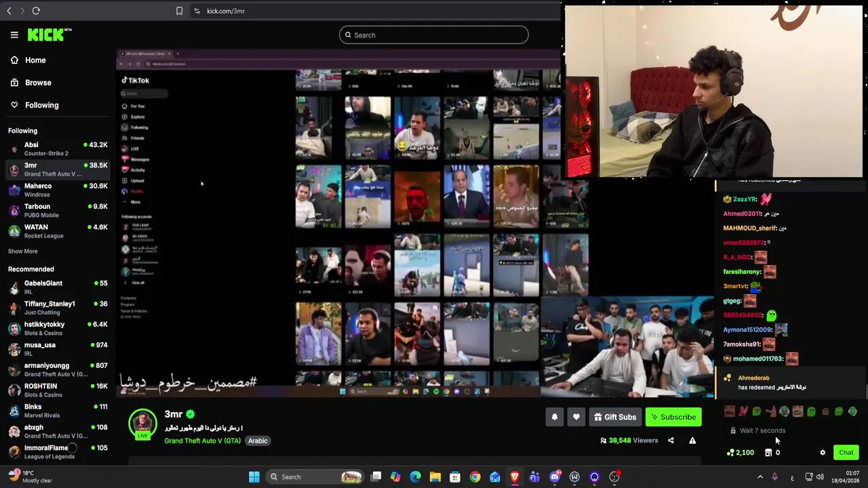Click mohamed011763 username in chat
The image size is (868, 488).
757,359
